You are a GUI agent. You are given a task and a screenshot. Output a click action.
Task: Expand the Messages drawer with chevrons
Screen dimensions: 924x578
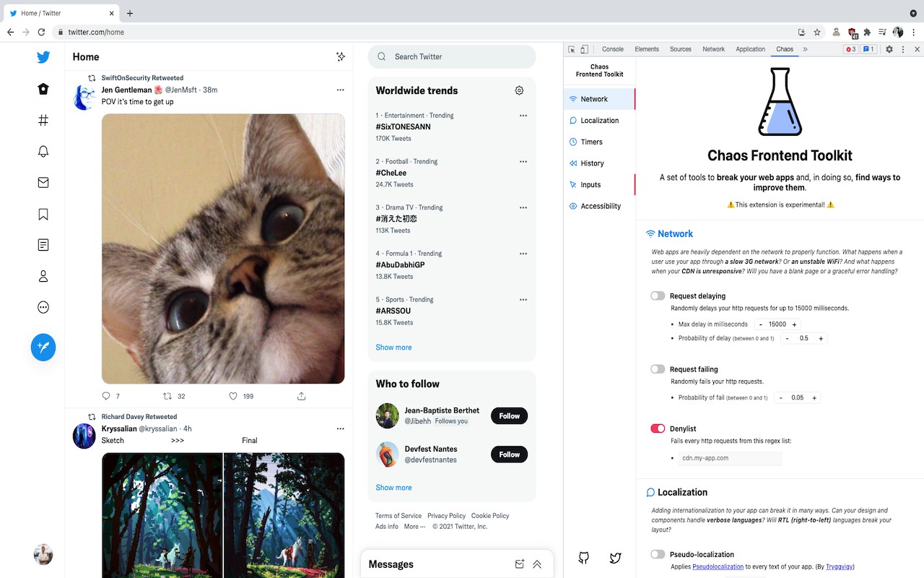coord(537,564)
